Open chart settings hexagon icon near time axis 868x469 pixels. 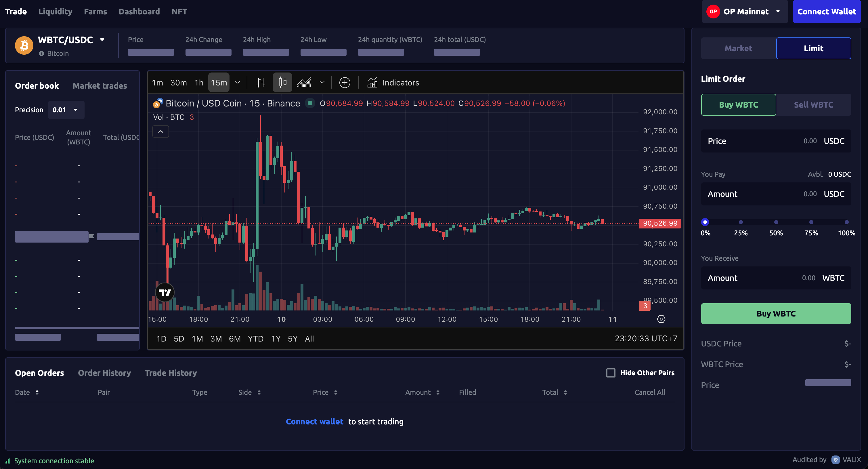point(661,319)
